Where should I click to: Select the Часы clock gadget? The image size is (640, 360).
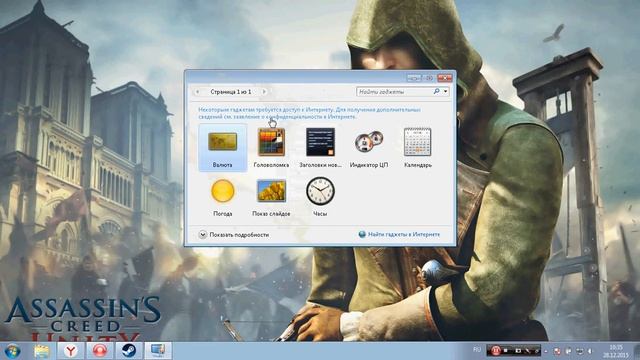click(x=320, y=197)
